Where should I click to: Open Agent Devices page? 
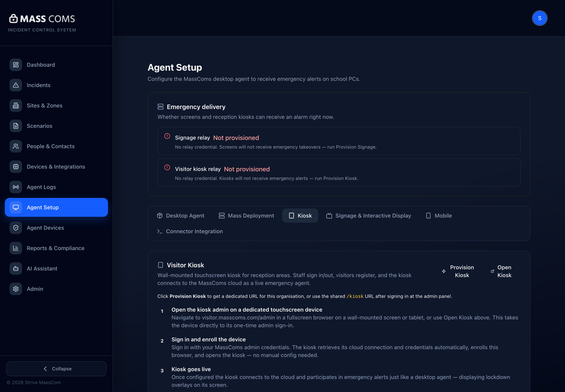click(x=56, y=228)
